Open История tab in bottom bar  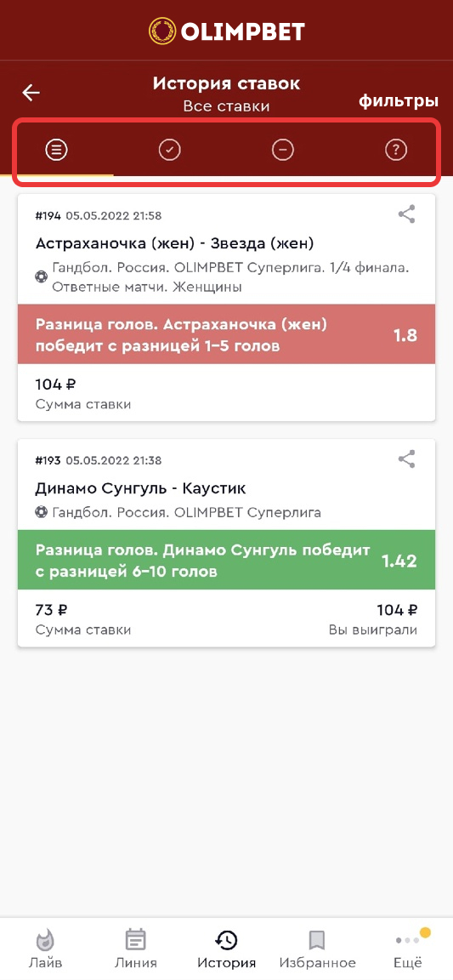tap(226, 949)
